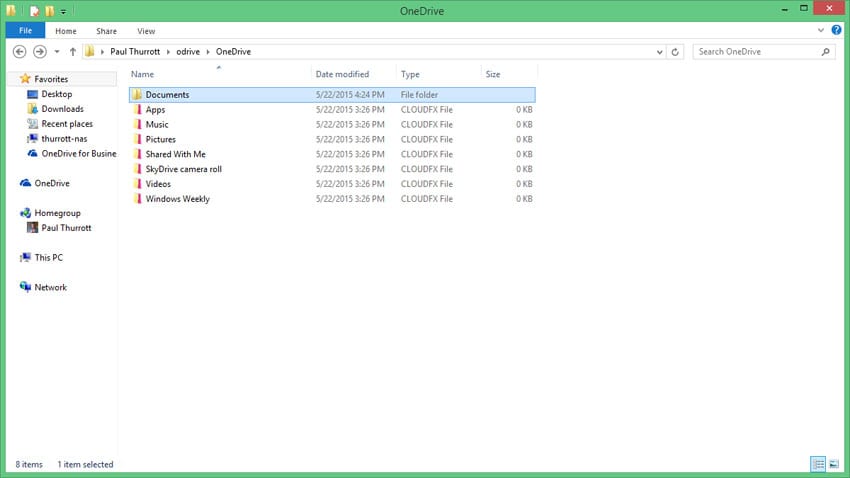Click the File folder type cell

(x=419, y=95)
